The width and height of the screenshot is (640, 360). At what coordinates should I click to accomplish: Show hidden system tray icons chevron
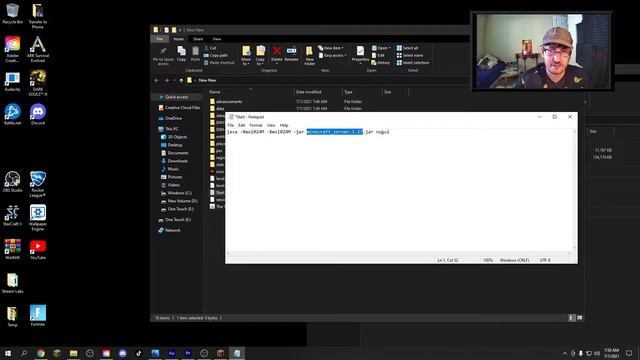tap(565, 353)
